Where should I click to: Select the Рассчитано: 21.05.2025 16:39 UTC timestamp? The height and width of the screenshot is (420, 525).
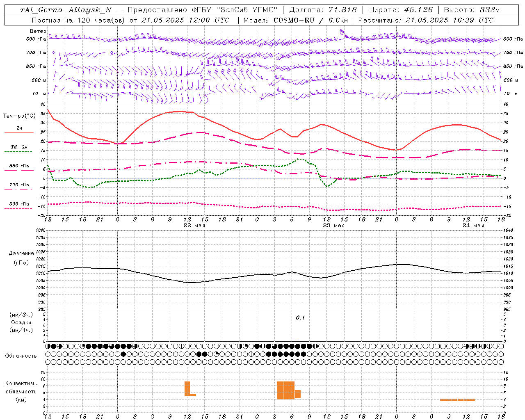point(426,20)
